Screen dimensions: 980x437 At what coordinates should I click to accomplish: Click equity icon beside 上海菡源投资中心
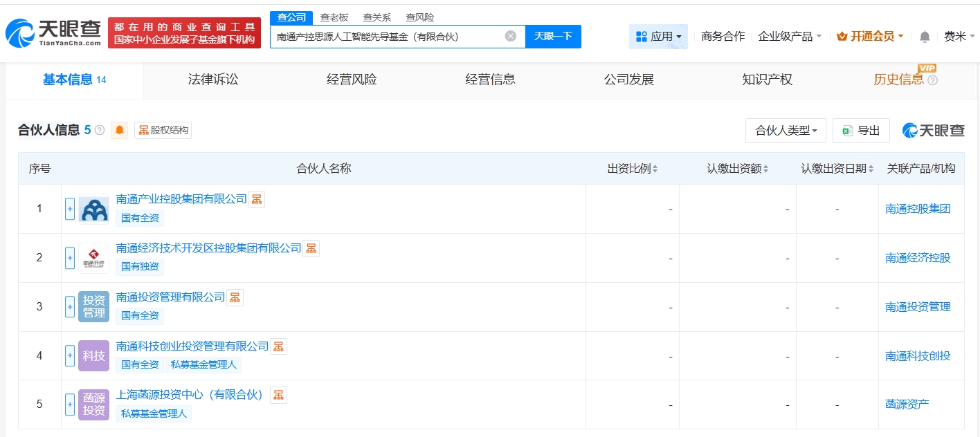point(278,395)
